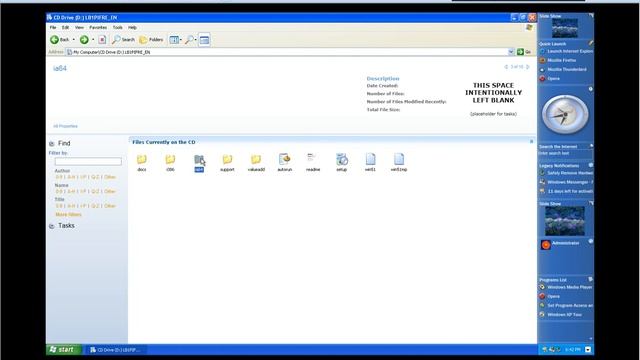Select the highlighted ia64 folder

(x=199, y=163)
